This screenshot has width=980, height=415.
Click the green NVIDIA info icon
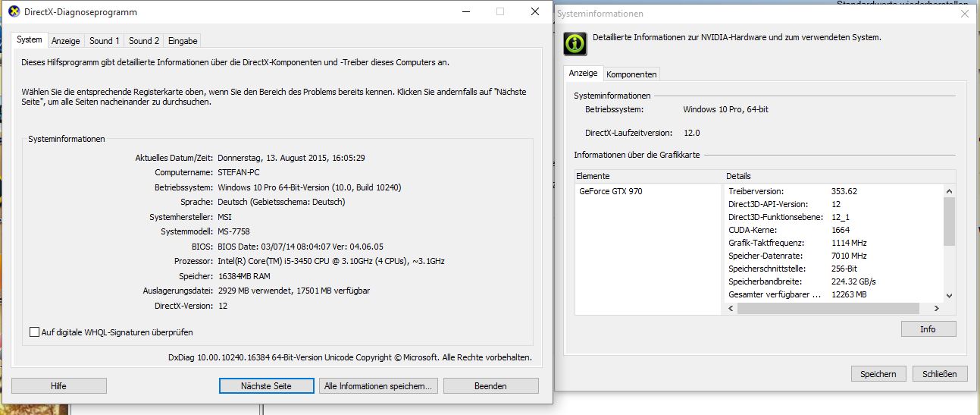[575, 43]
